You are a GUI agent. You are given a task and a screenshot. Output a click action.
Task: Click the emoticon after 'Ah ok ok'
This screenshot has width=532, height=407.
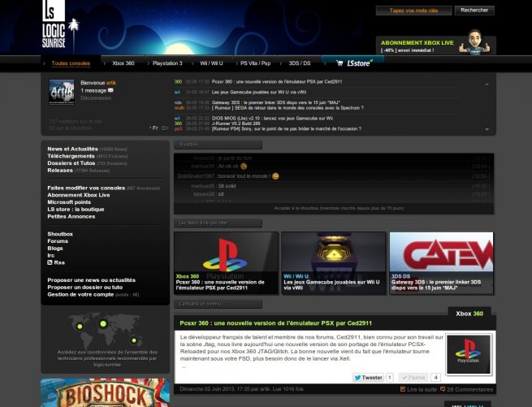pos(244,167)
